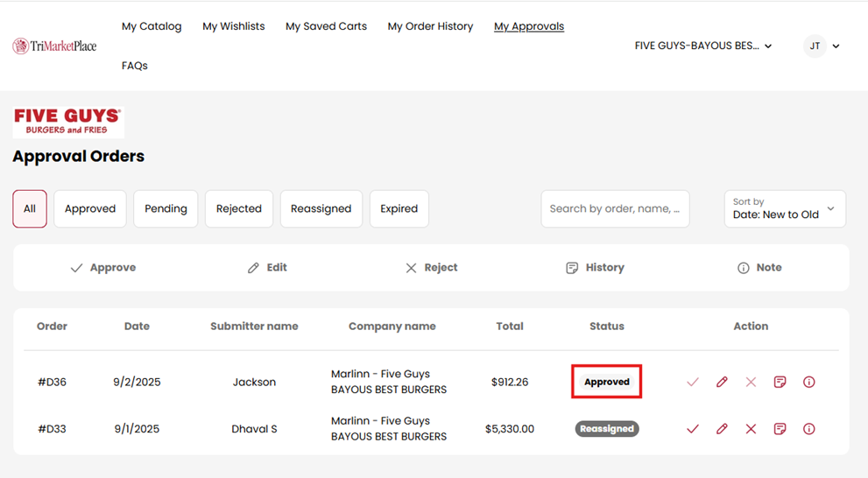Open the JT user profile menu
The image size is (868, 478).
[x=822, y=46]
